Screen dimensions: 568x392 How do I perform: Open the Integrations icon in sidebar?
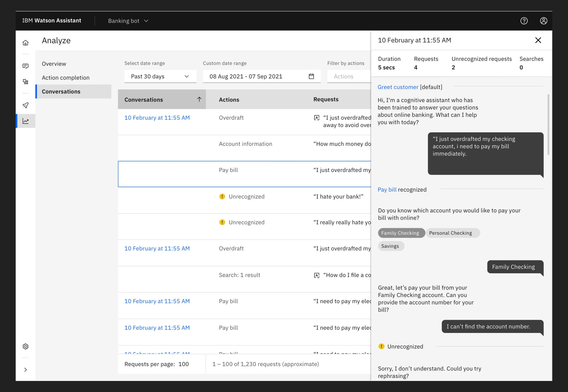point(26,81)
